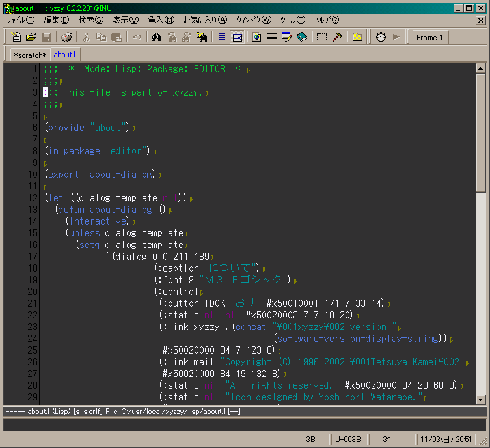The image size is (490, 448).
Task: Click the Save floppy disk icon
Action: [46, 37]
